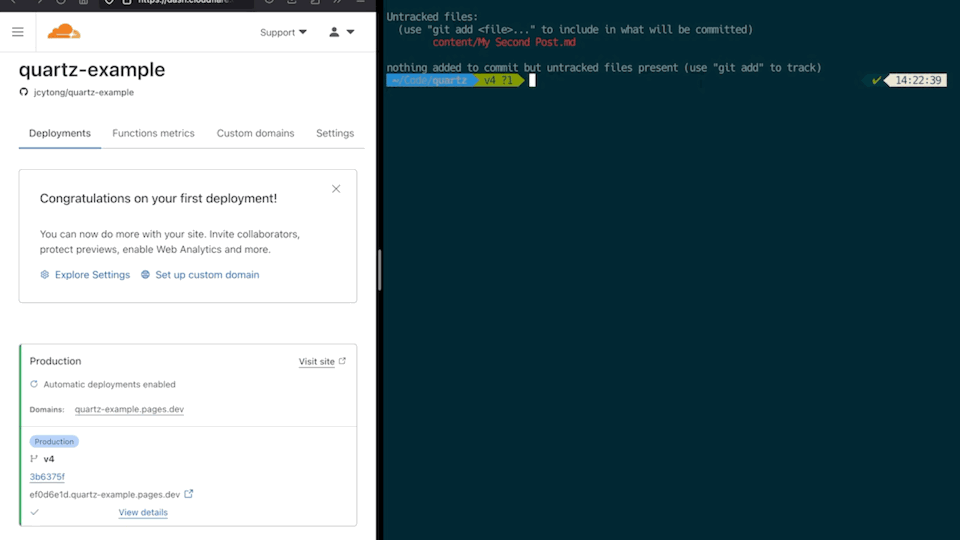Click external link icon after ef0d6e1d URL

click(189, 494)
